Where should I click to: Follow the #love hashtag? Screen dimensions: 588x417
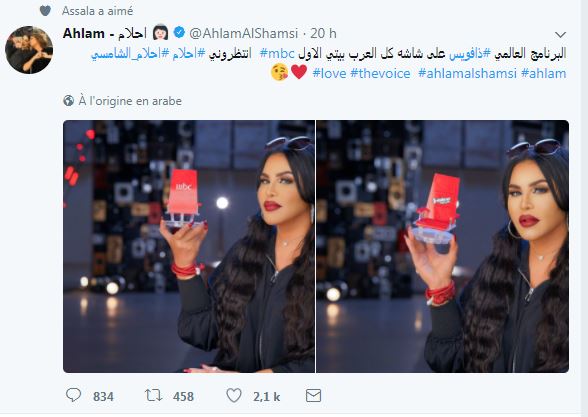(329, 73)
